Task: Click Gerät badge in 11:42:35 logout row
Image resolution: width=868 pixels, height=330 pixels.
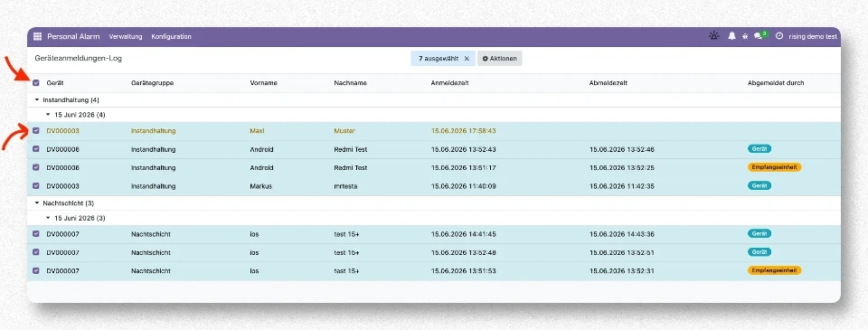Action: tap(759, 185)
